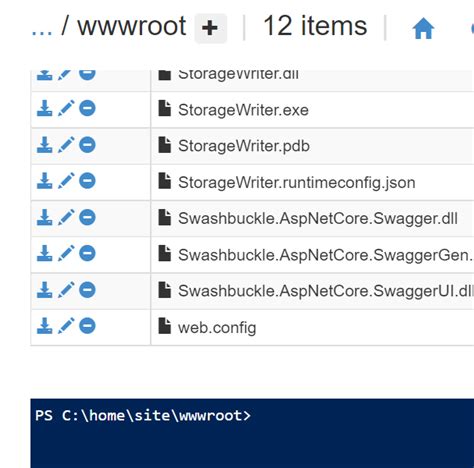Select web.config file name
The image size is (474, 468).
[x=217, y=328]
